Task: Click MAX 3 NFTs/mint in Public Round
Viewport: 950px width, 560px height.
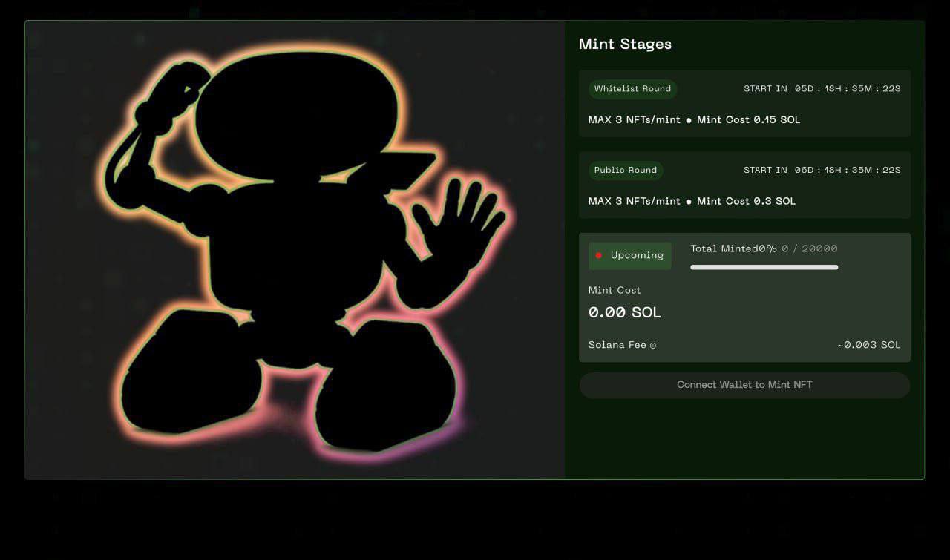Action: tap(635, 202)
